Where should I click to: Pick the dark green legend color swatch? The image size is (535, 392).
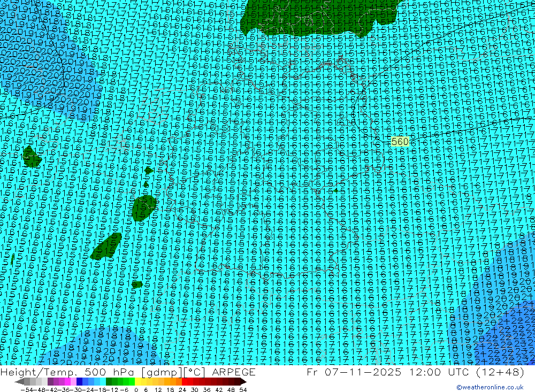[x=109, y=381]
